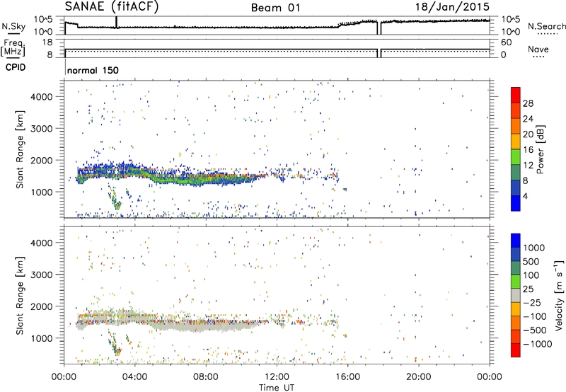Select the '08:00' time axis label
The image size is (566, 392).
pos(206,377)
